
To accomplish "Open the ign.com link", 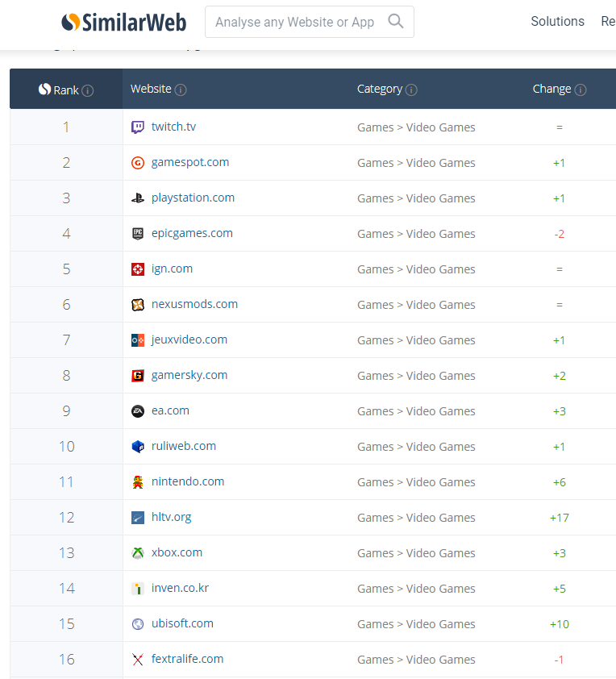I will coord(172,269).
